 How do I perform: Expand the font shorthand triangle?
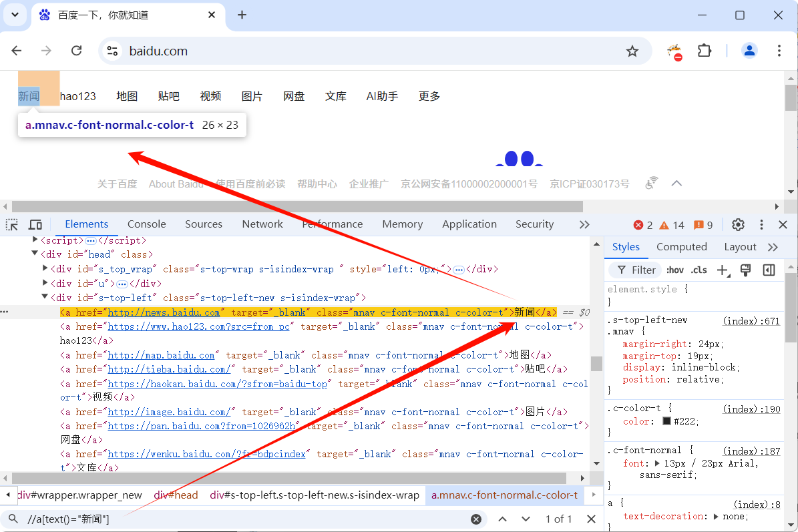click(x=657, y=463)
